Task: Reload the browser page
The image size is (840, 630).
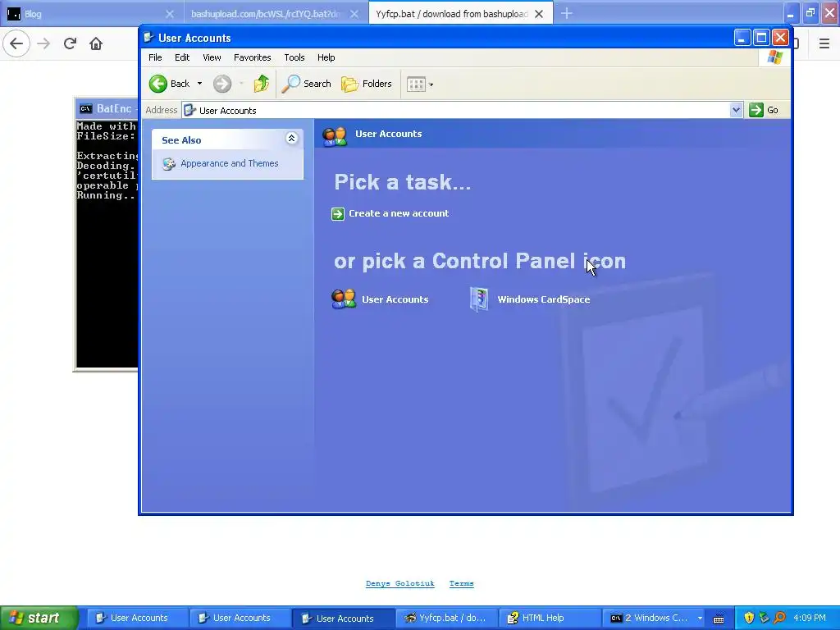Action: tap(70, 43)
